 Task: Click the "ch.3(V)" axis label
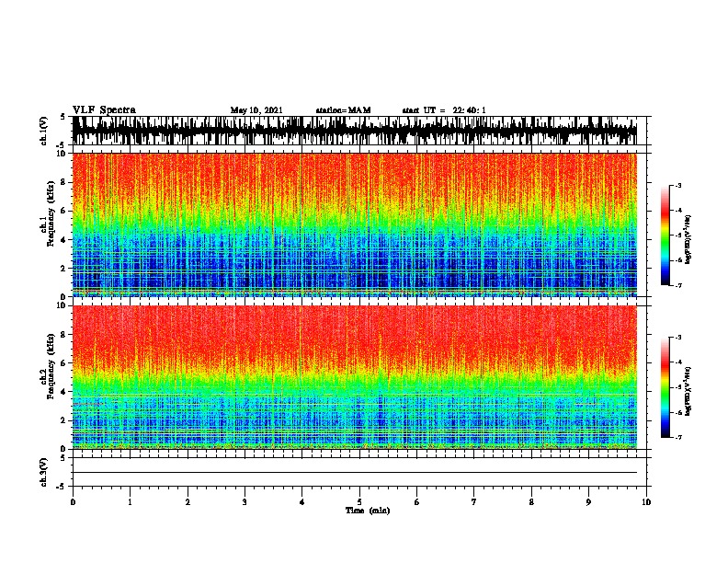43,473
